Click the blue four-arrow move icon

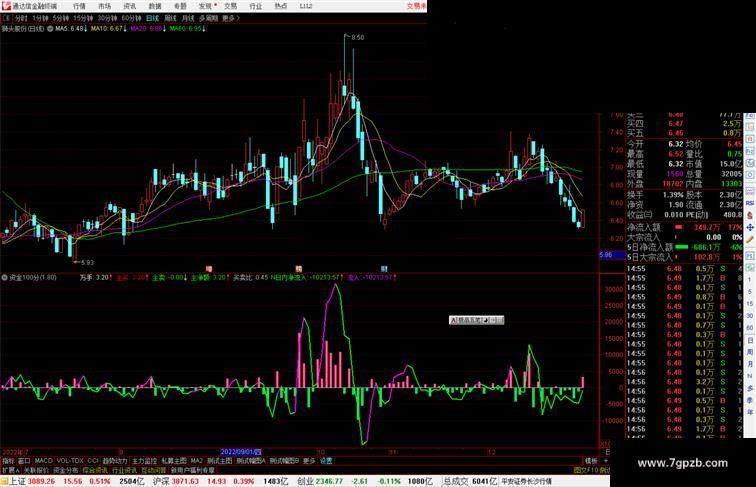(750, 227)
